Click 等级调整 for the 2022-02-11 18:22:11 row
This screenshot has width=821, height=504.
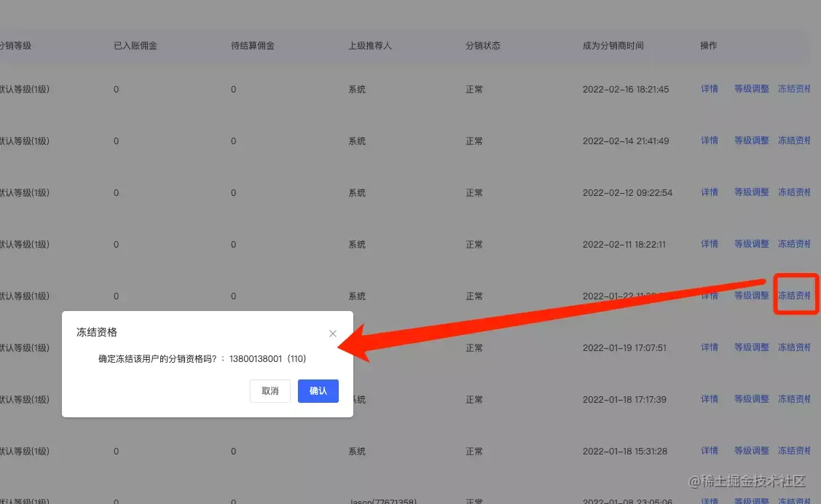tap(751, 245)
